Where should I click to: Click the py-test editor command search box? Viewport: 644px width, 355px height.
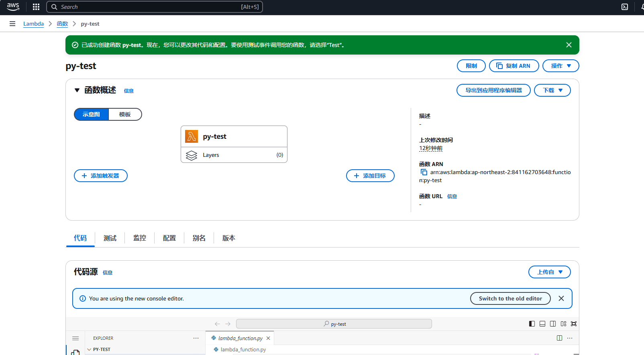pyautogui.click(x=334, y=324)
